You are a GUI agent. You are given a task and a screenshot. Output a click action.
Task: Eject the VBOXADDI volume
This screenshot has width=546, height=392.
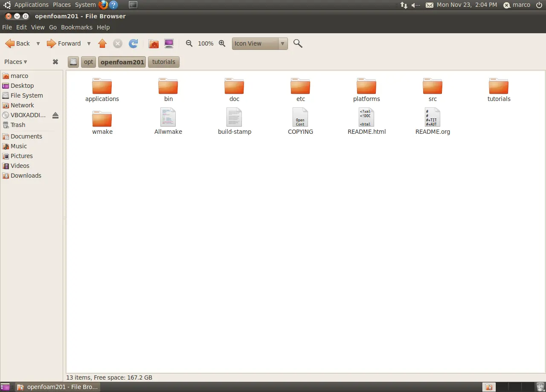55,115
